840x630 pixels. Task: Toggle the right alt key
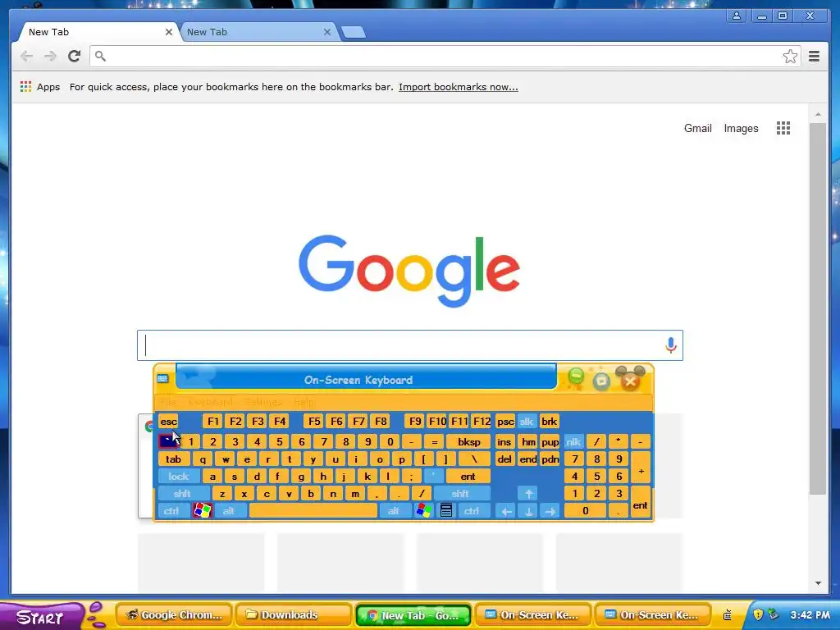pos(395,511)
